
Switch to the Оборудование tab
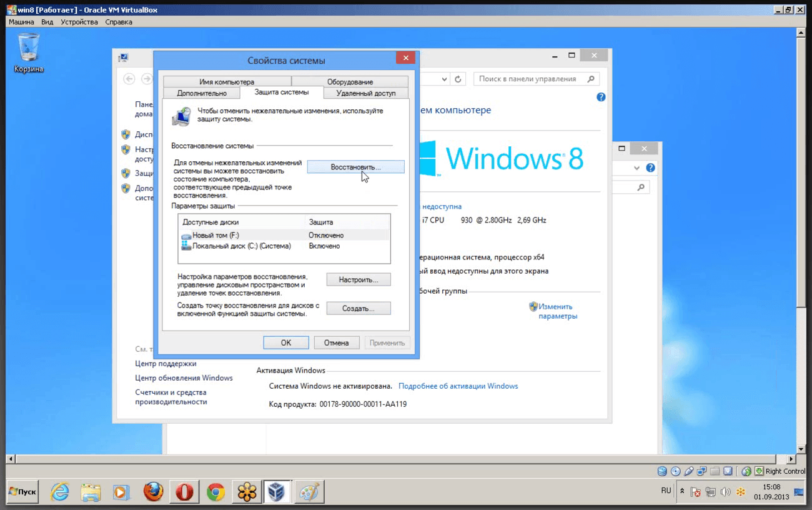350,82
